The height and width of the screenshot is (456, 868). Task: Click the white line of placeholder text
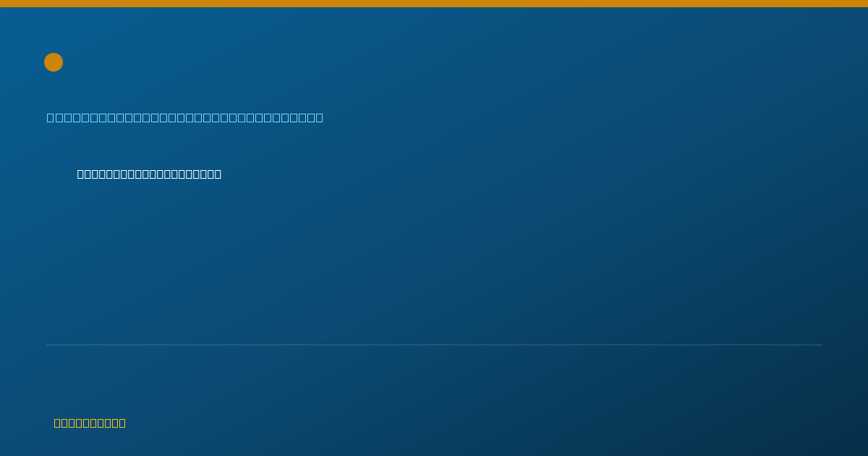[x=149, y=174]
